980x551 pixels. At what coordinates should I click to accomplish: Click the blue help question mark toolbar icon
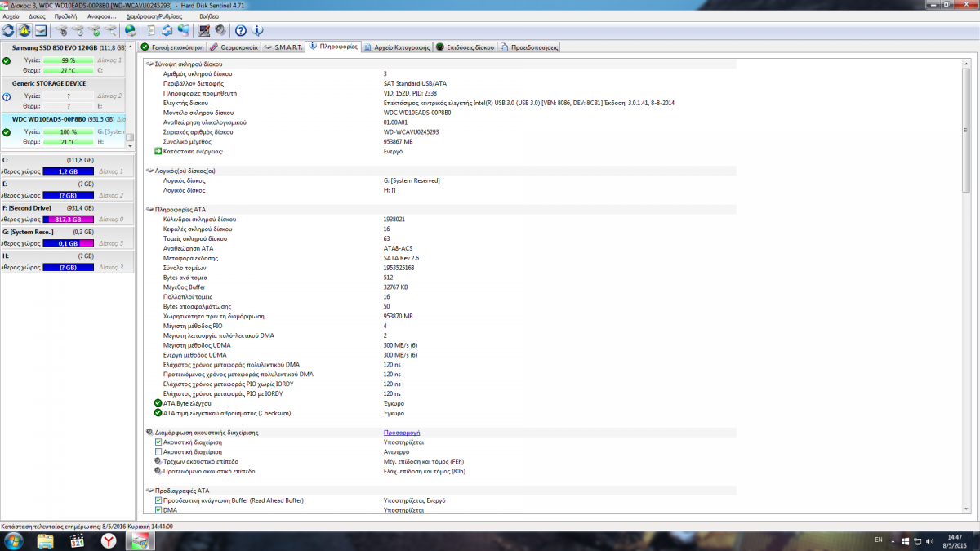tap(241, 31)
